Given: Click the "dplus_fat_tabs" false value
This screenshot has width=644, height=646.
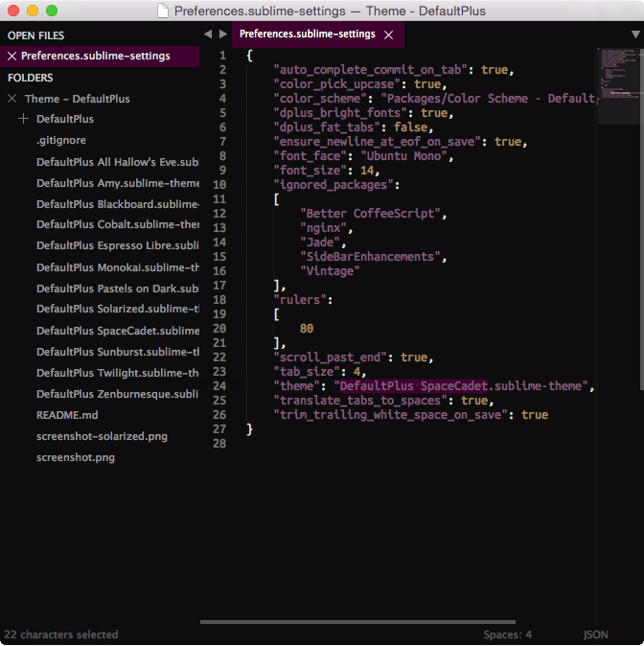Looking at the screenshot, I should click(x=410, y=127).
